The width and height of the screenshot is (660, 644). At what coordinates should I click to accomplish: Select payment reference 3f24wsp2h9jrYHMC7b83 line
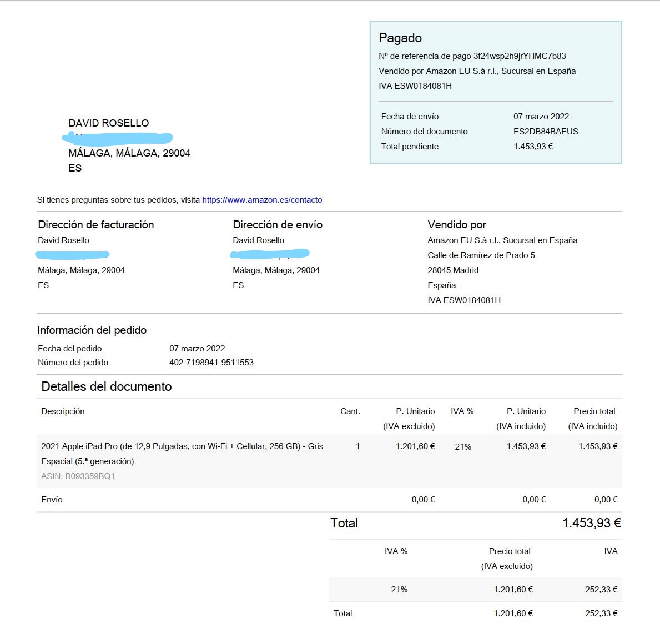pos(472,56)
